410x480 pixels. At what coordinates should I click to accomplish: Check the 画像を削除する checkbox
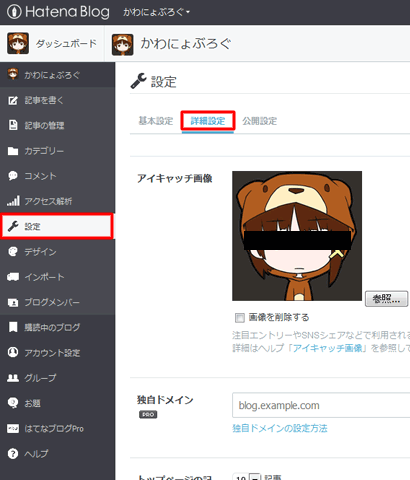240,318
